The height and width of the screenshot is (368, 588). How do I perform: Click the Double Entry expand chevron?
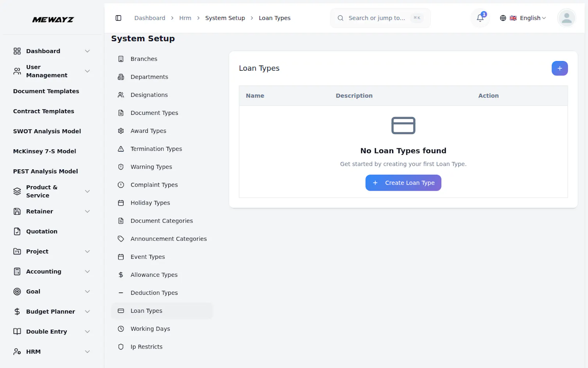[87, 332]
